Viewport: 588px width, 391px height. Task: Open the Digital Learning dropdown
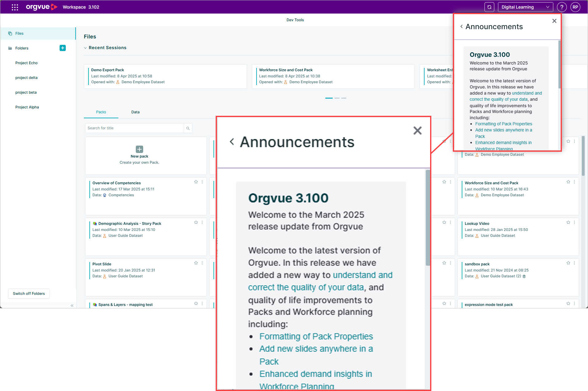coord(525,7)
